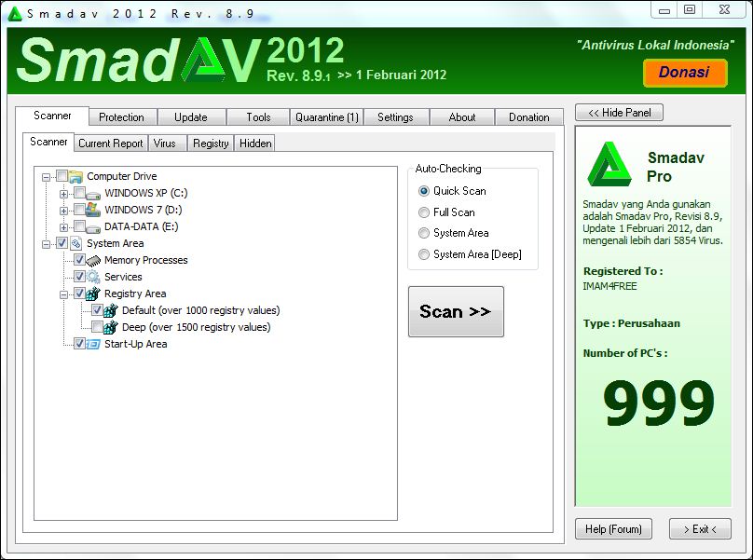Click the 999 Number of PC's value
Screen dimensions: 753x560
coord(658,403)
